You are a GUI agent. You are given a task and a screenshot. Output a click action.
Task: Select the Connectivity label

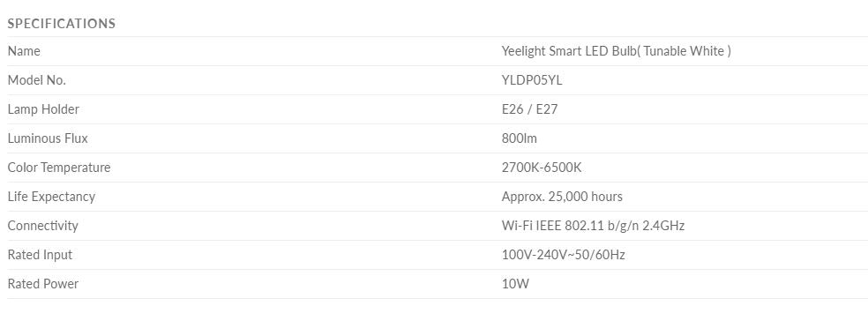point(42,226)
